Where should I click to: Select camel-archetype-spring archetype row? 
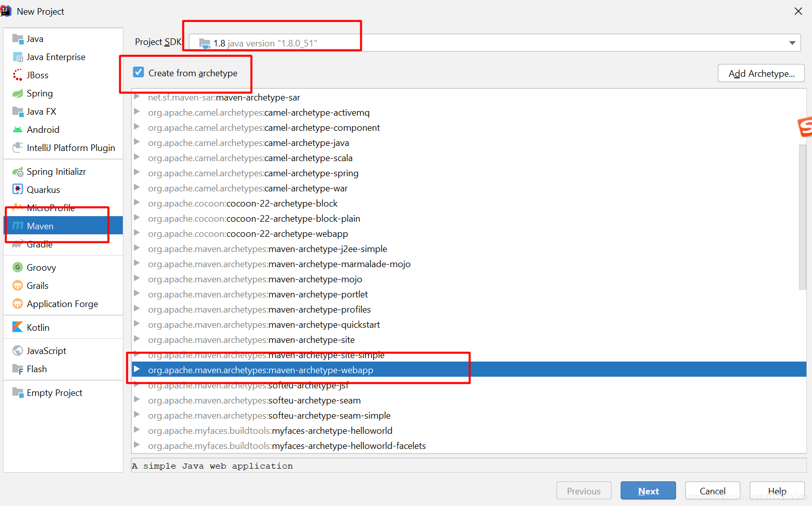(468, 173)
